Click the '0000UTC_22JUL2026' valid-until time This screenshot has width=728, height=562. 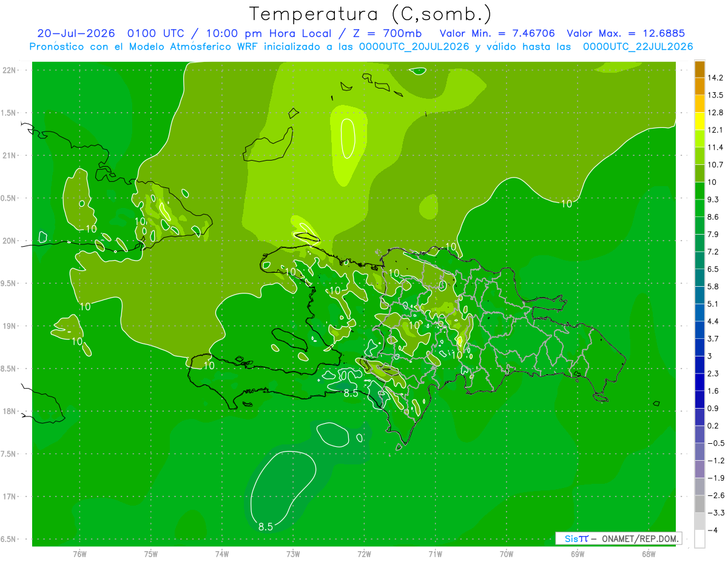(x=638, y=47)
